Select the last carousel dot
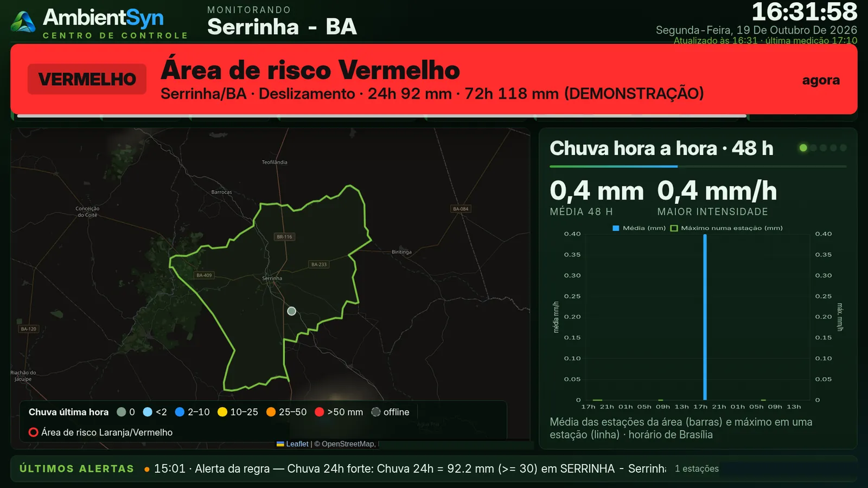 click(x=843, y=148)
